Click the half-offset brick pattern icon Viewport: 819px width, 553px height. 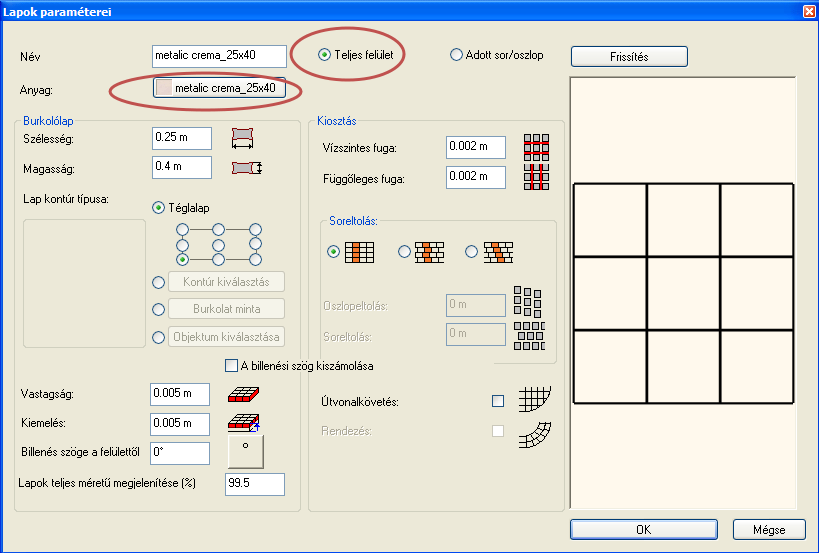429,252
